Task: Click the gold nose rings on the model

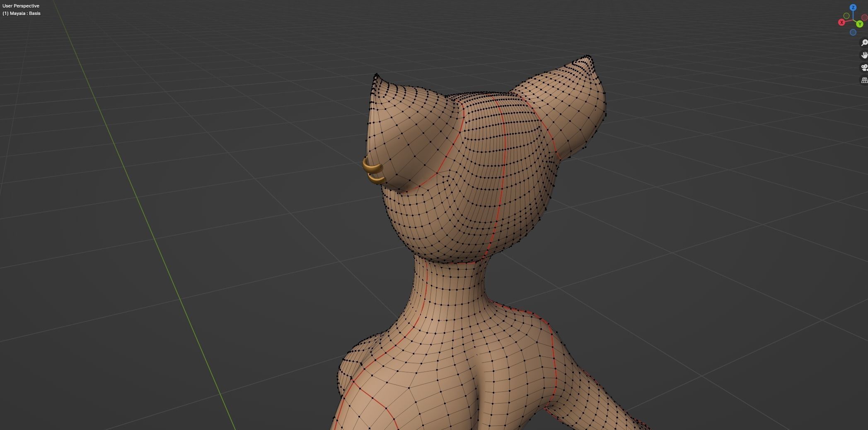Action: (x=373, y=171)
